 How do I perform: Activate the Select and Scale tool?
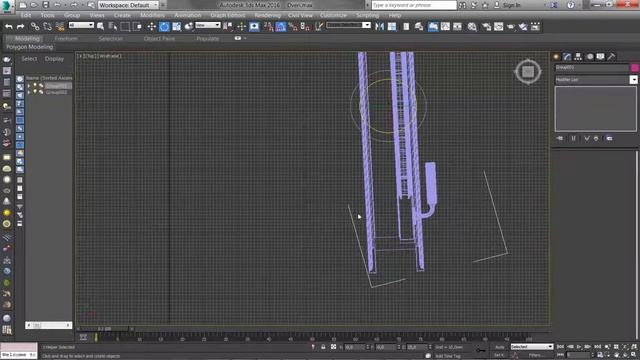[x=176, y=27]
